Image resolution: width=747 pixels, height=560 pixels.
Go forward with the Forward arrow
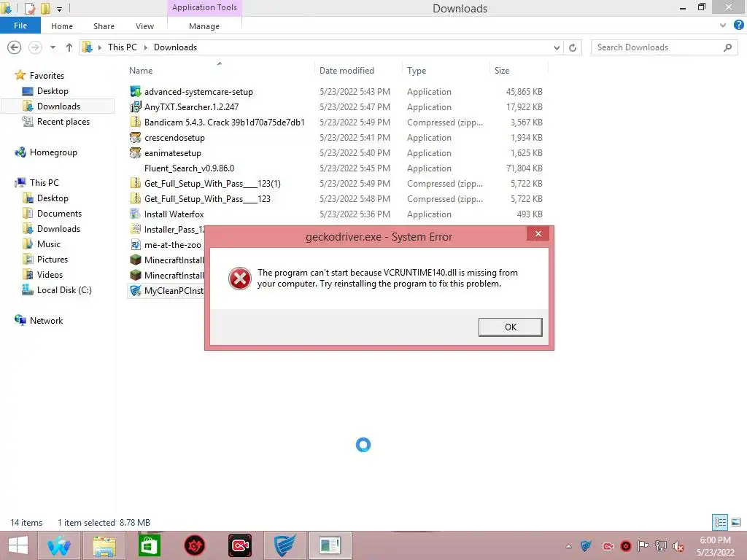click(35, 47)
